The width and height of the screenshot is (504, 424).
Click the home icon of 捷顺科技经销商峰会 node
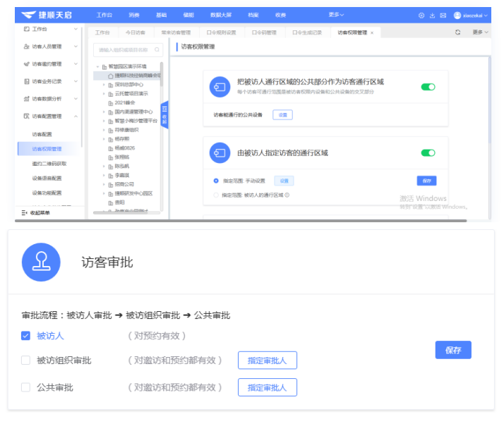point(111,75)
